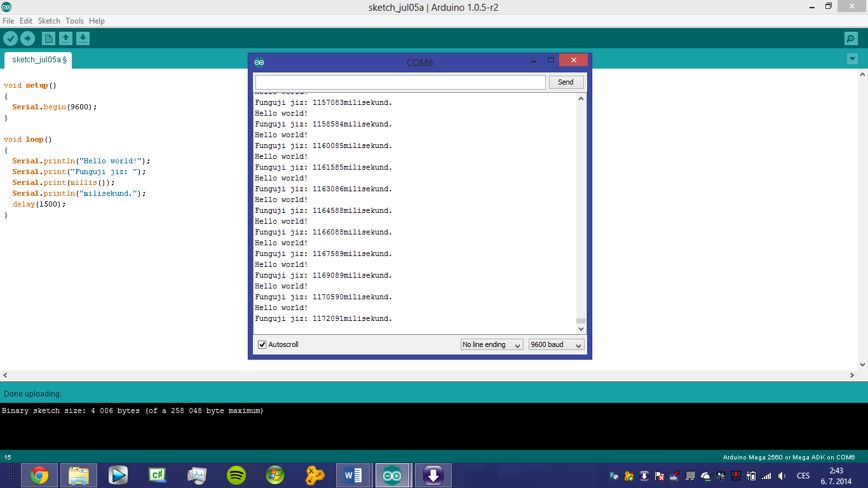The width and height of the screenshot is (868, 488).
Task: Change the baud rate from 9600
Action: [x=556, y=344]
